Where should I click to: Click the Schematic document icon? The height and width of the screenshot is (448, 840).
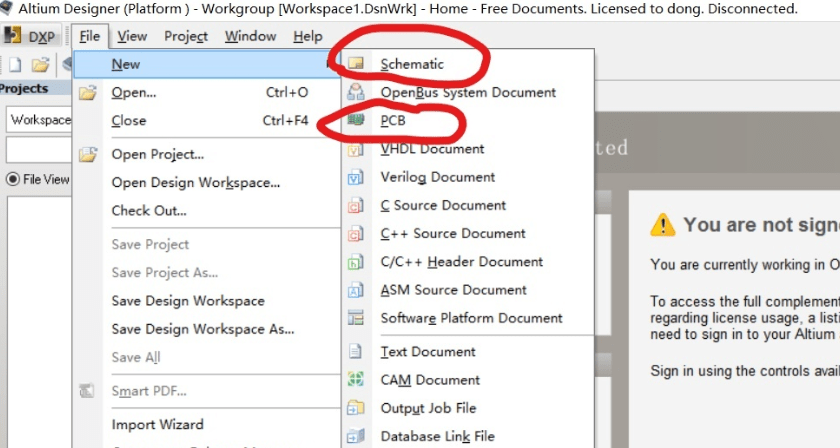pyautogui.click(x=356, y=64)
